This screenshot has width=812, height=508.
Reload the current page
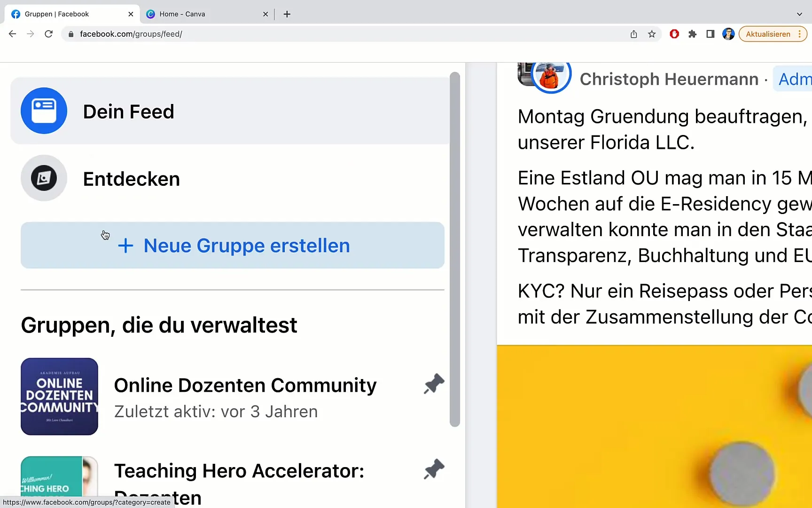[48, 34]
